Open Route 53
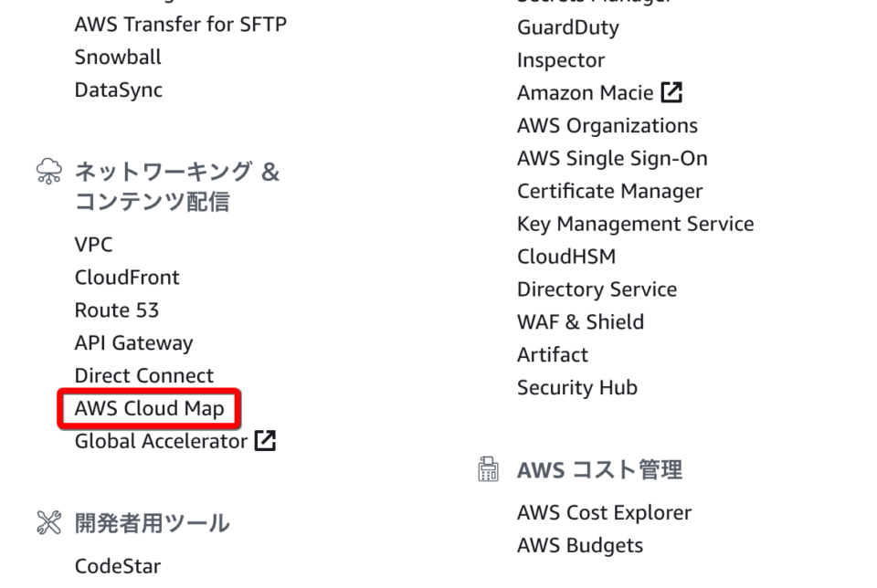Screen dimensions: 877x588 click(x=117, y=310)
